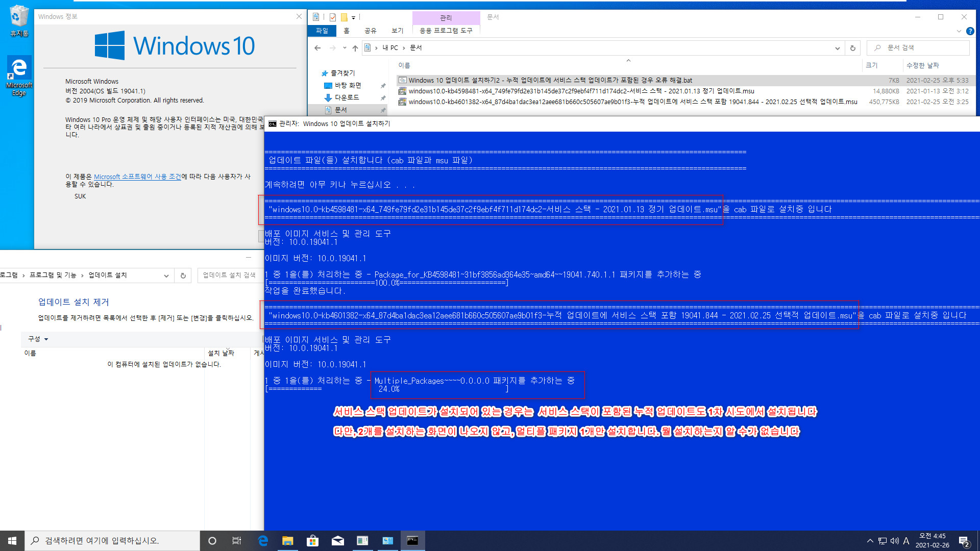Switch to the command prompt taskbar button
980x551 pixels.
pos(412,541)
